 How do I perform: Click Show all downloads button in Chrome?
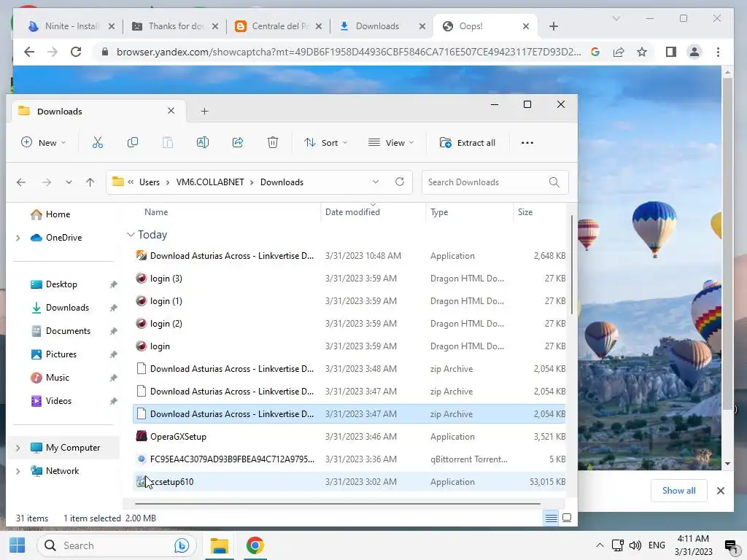pyautogui.click(x=678, y=491)
